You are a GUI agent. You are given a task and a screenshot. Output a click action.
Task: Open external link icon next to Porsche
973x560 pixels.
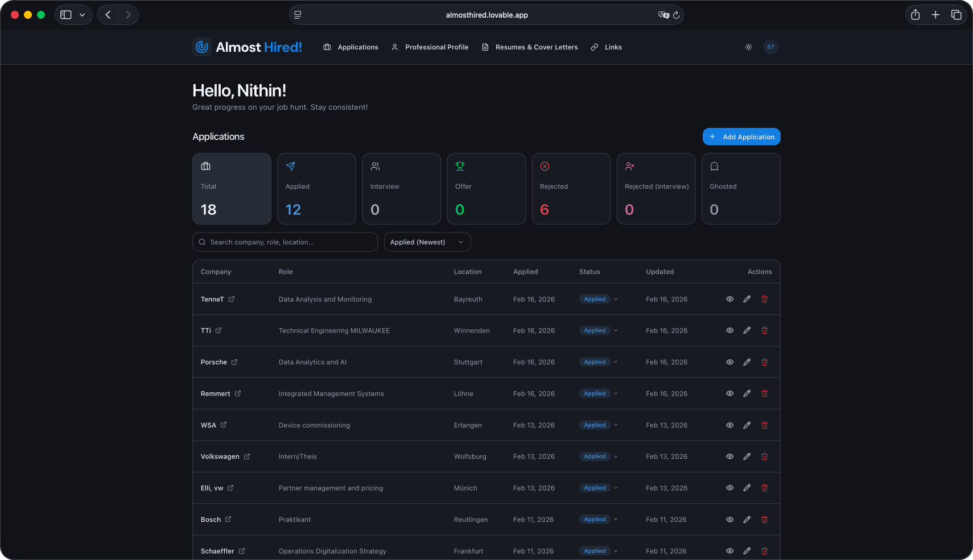coord(234,362)
